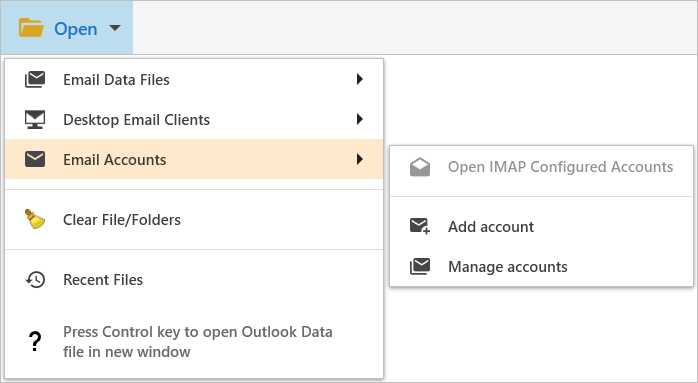Select Open IMAP Configured Accounts entry
Image resolution: width=698 pixels, height=383 pixels.
541,167
